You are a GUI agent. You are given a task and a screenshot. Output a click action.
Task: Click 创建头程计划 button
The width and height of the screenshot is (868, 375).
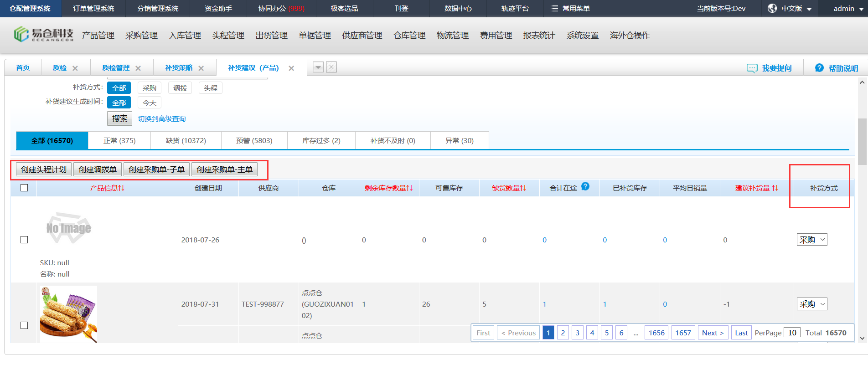[x=44, y=170]
